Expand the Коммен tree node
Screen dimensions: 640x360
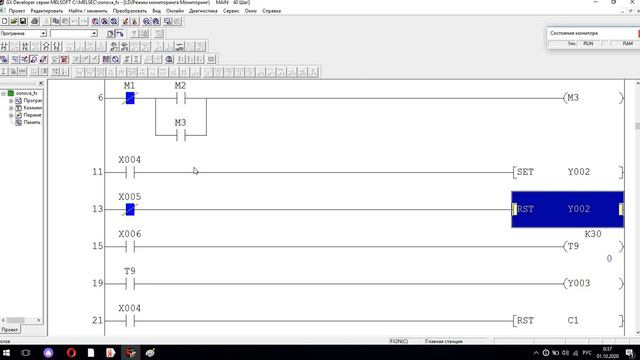11,108
